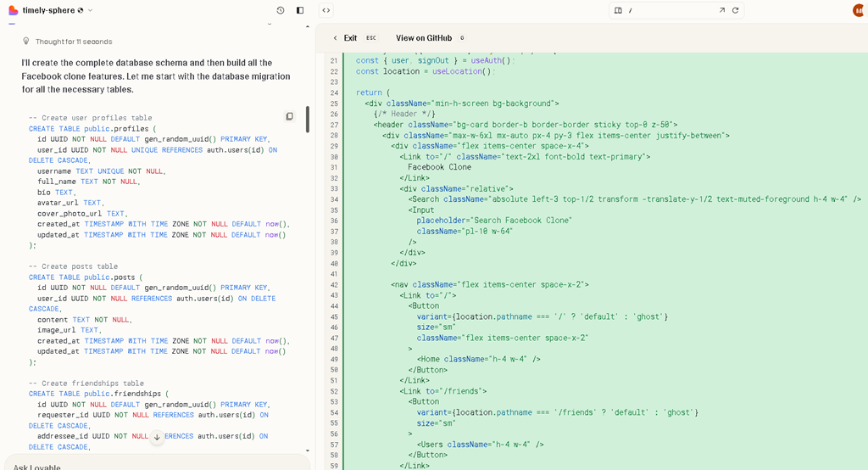Screen dimensions: 868x470
Task: Open the version history clock icon
Action: click(281, 10)
